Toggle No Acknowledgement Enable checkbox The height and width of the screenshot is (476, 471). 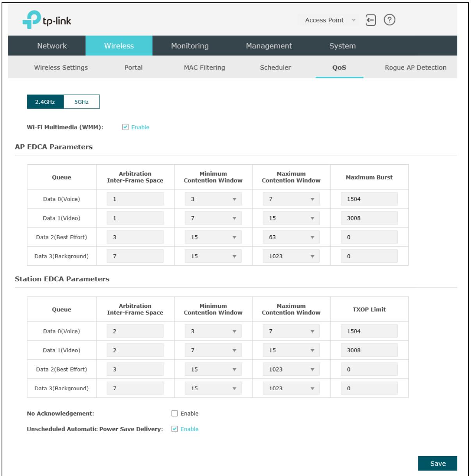(x=174, y=414)
